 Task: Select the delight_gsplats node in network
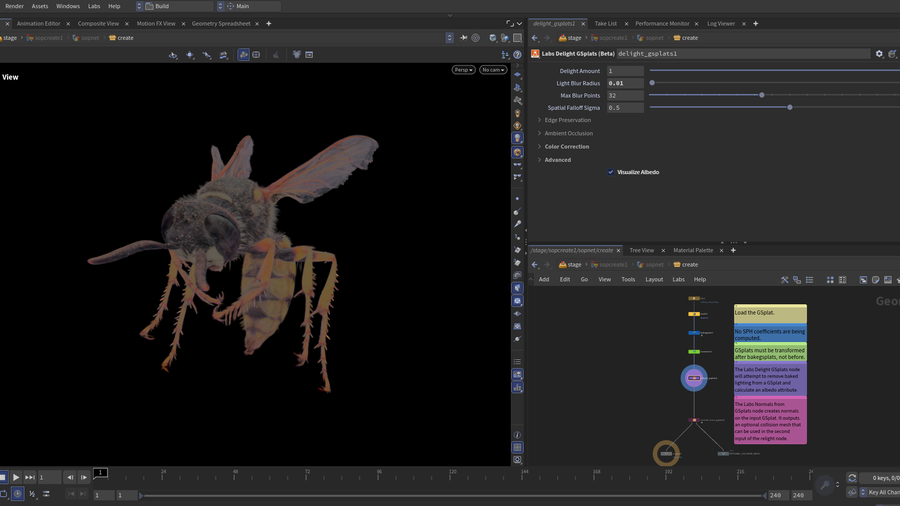(x=694, y=378)
